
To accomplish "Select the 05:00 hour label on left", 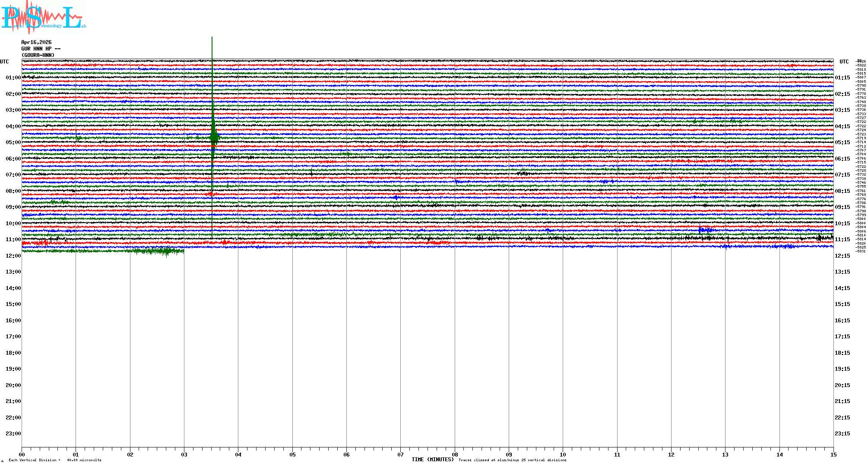I will (13, 142).
